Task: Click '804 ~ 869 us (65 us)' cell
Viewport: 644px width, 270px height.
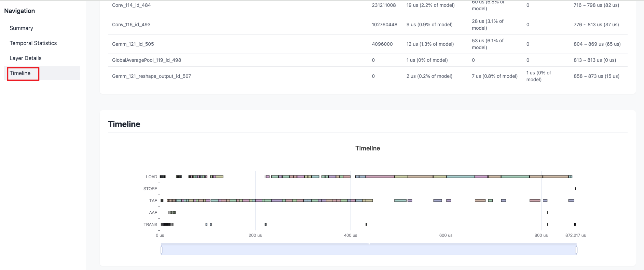Action: point(597,44)
